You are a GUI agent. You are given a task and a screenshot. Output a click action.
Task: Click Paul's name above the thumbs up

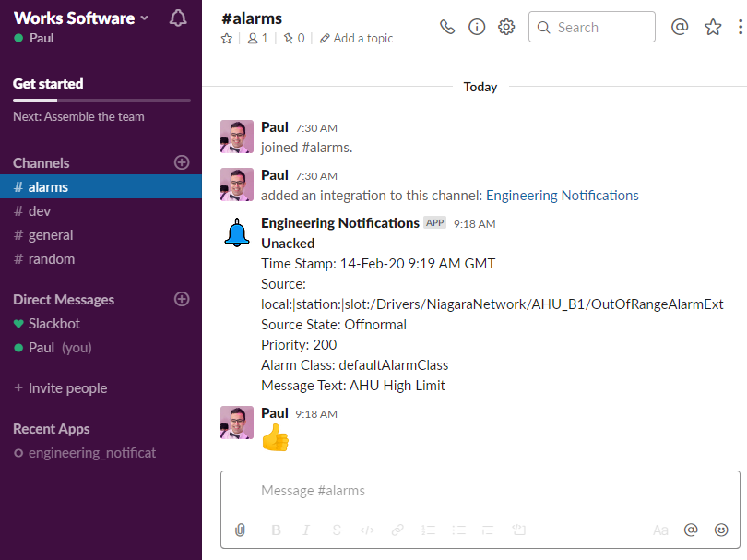(275, 413)
